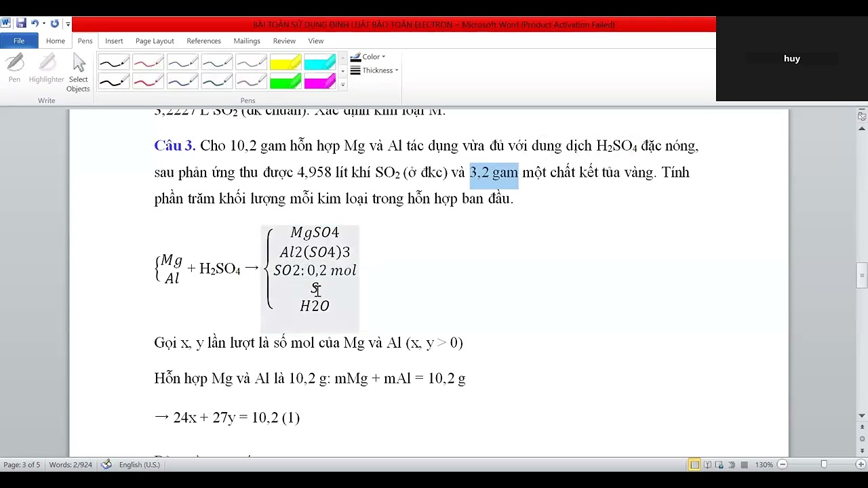Screen dimensions: 868x488
Task: Select the Pens ribbon tab
Action: click(x=85, y=41)
